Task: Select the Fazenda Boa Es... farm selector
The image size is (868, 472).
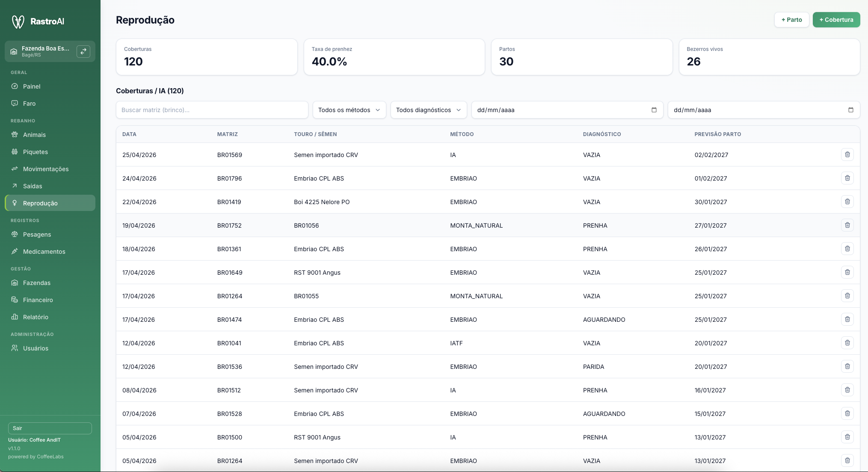Action: pos(50,51)
